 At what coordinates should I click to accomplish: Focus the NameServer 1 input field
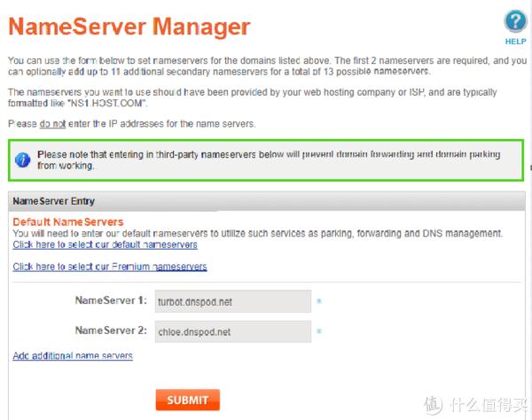pos(232,301)
